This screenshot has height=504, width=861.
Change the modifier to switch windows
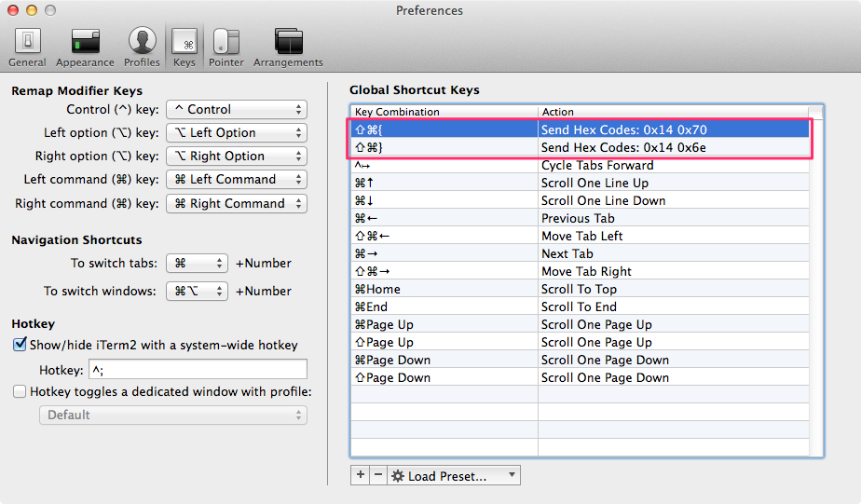[198, 291]
